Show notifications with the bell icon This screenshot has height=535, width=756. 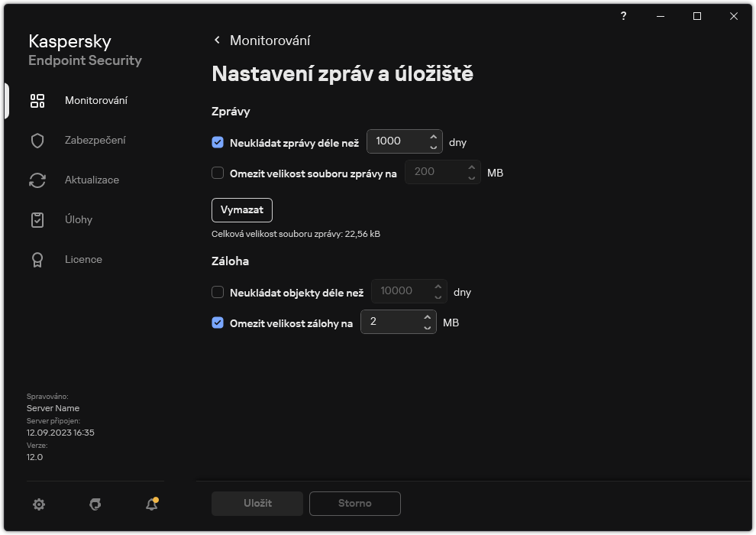(x=152, y=504)
